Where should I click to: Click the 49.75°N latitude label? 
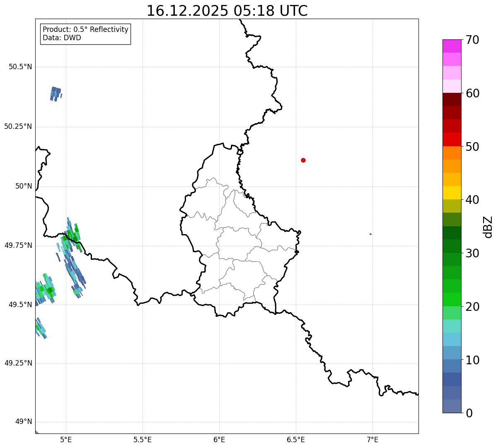[x=18, y=245]
